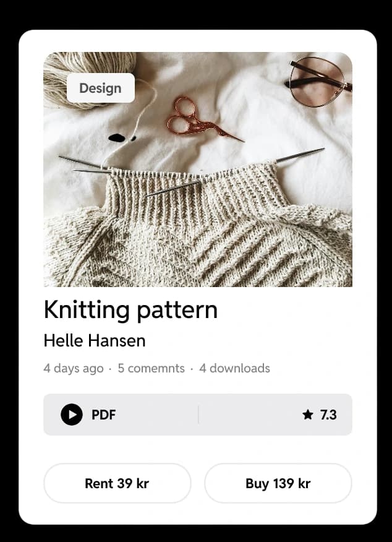View the 5 comemnts count

coord(151,368)
